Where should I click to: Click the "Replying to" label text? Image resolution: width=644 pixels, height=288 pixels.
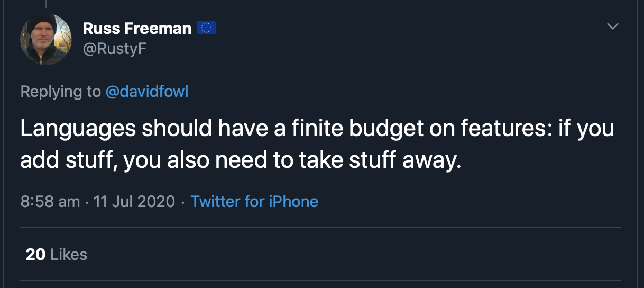(x=60, y=92)
